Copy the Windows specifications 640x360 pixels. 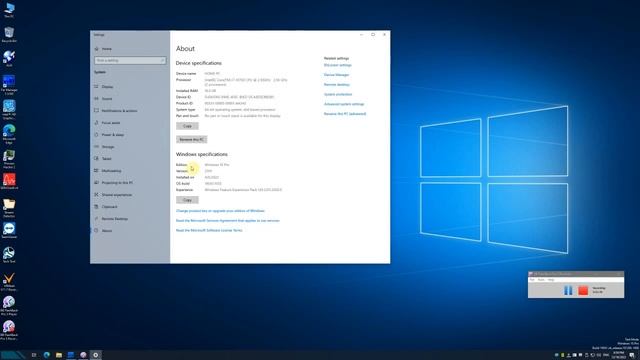point(187,200)
